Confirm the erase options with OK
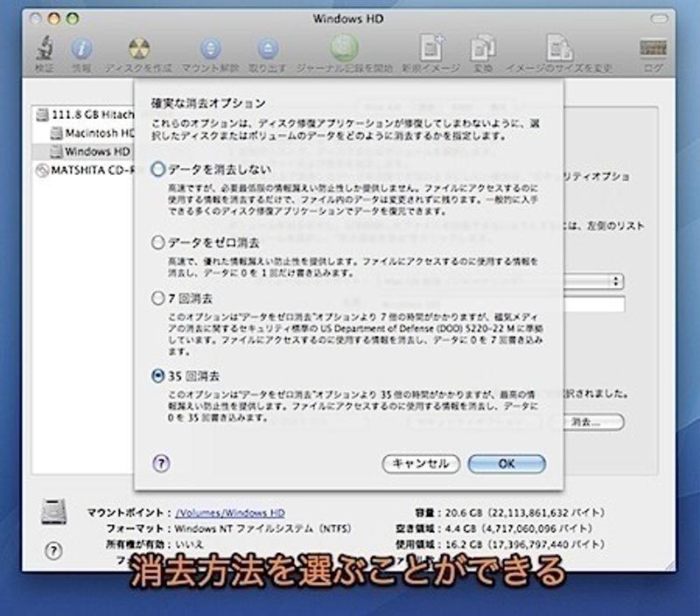Image resolution: width=700 pixels, height=616 pixels. pos(507,465)
